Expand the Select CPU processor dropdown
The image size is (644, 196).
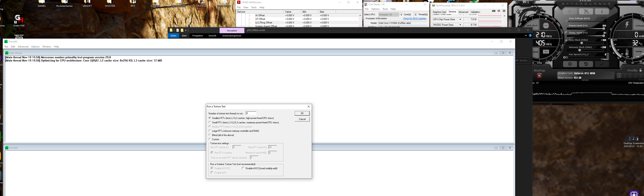[397, 14]
